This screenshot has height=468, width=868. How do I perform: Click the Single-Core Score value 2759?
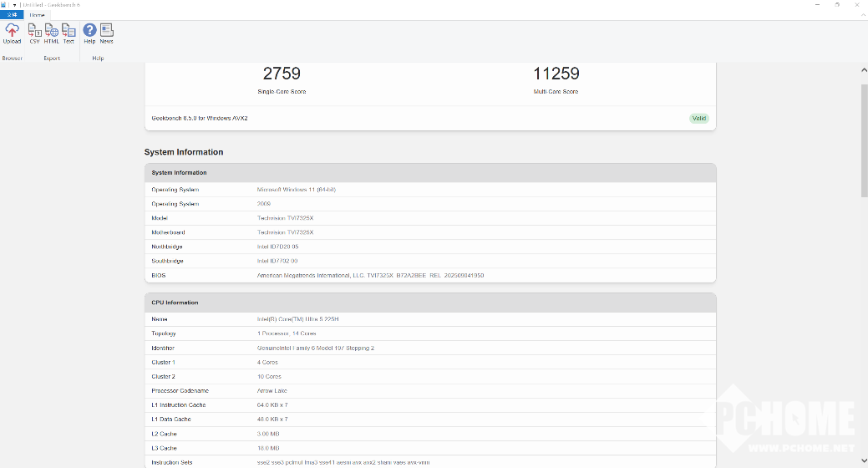(x=282, y=74)
